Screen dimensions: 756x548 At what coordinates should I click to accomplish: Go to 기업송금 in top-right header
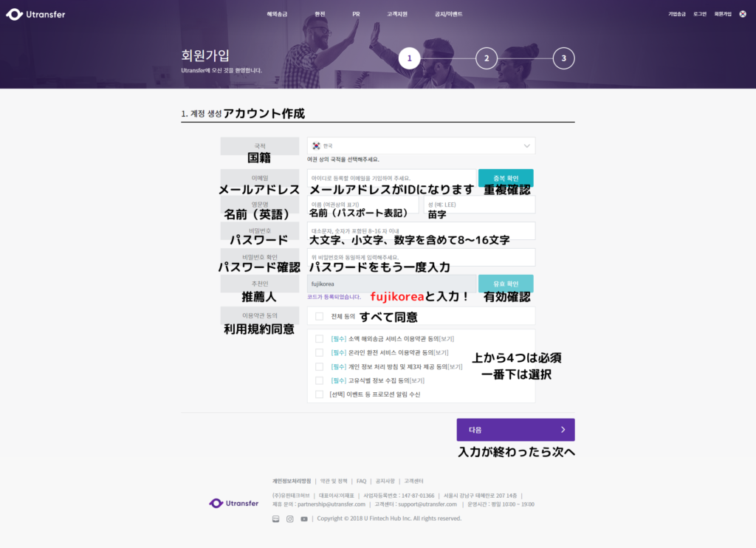[677, 14]
